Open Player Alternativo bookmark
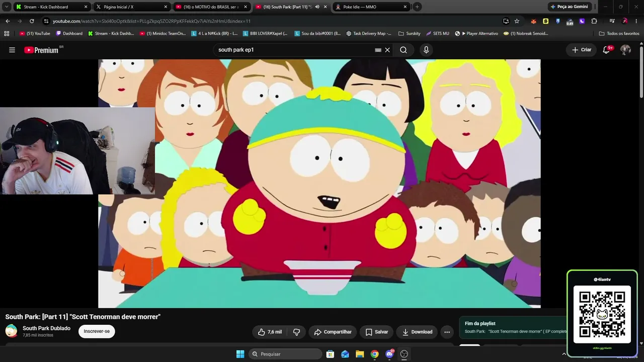The width and height of the screenshot is (644, 362). point(476,33)
